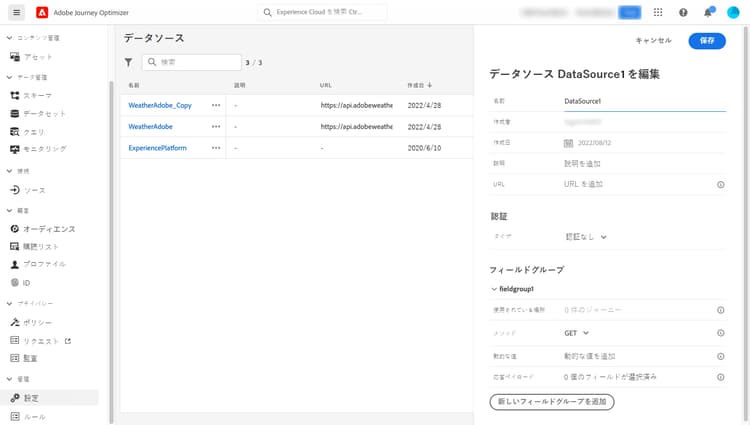The image size is (750, 425).
Task: Click the Adobe Journey Optimizer logo
Action: (42, 12)
